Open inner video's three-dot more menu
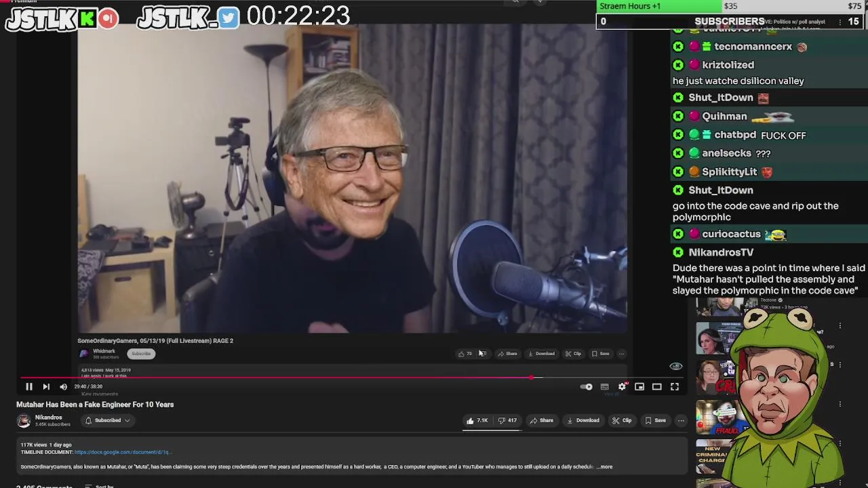Screen dimensions: 868x488 click(x=621, y=354)
